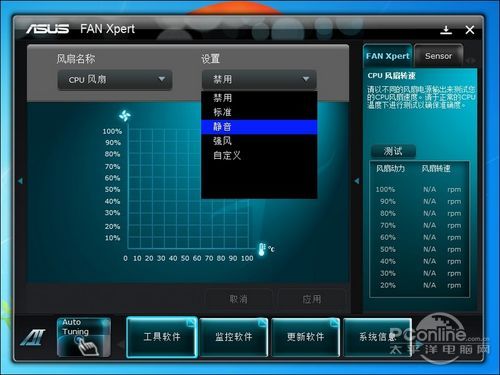500x375 pixels.
Task: Click the tab scroll arrows beside Sensor
Action: click(x=471, y=61)
